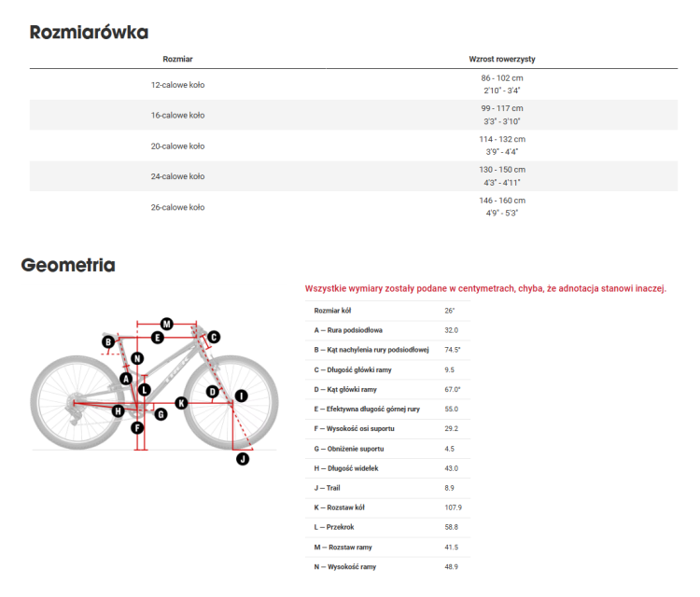700x597 pixels.
Task: Click the 24-calowe koło size row
Action: [177, 176]
